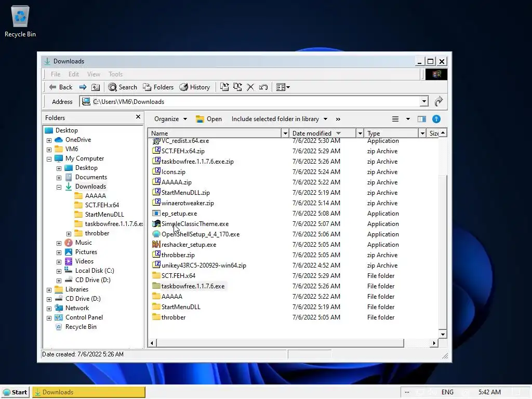This screenshot has height=399, width=532.
Task: Click the Undo toolbar icon
Action: pyautogui.click(x=263, y=87)
